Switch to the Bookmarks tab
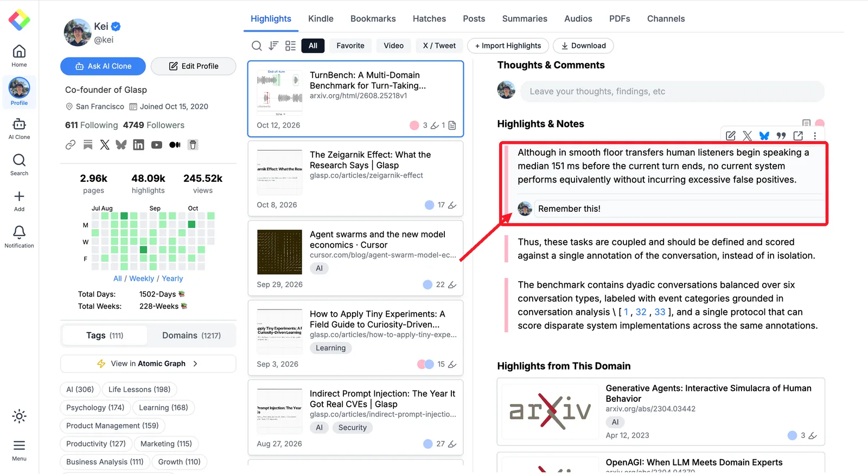This screenshot has height=474, width=868. [373, 19]
